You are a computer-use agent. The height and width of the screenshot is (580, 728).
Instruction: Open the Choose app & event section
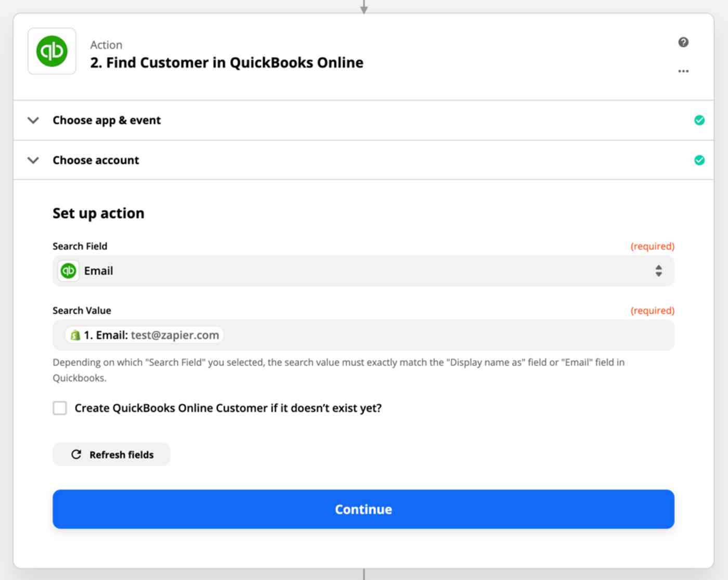(x=363, y=120)
